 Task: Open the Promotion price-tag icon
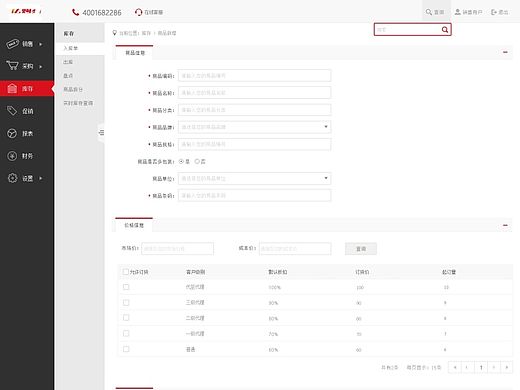click(12, 111)
